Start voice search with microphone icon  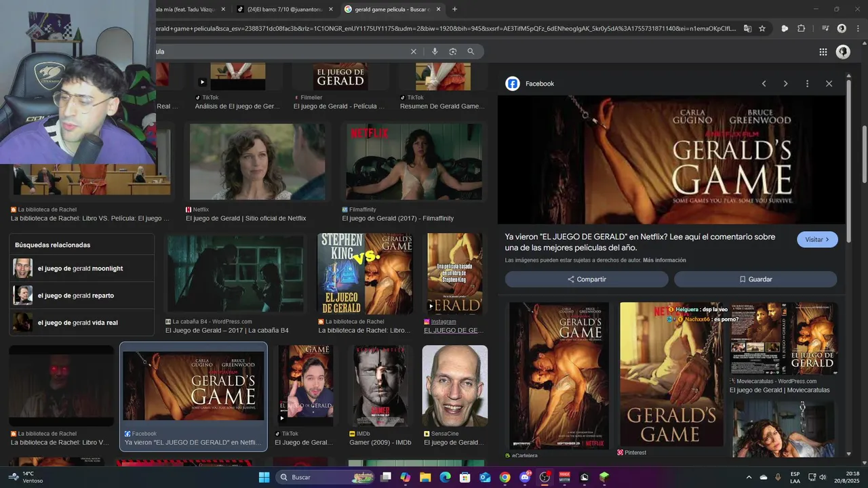(435, 52)
